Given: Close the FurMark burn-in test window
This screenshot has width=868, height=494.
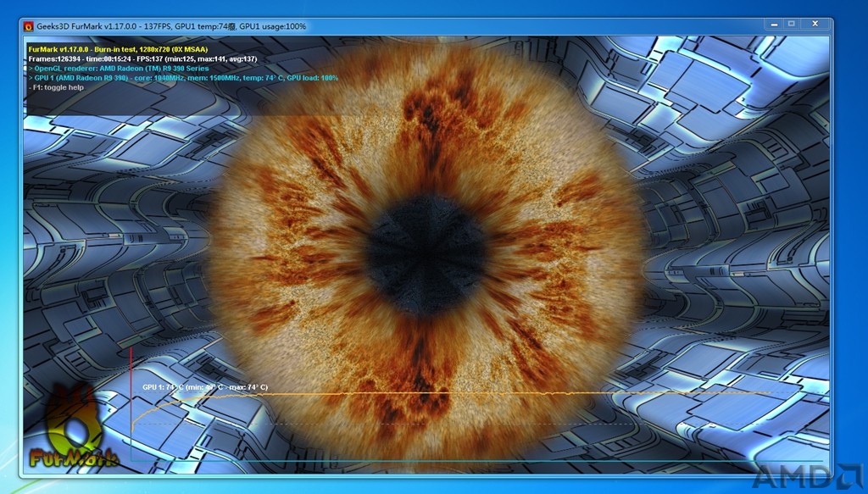Looking at the screenshot, I should (x=815, y=25).
